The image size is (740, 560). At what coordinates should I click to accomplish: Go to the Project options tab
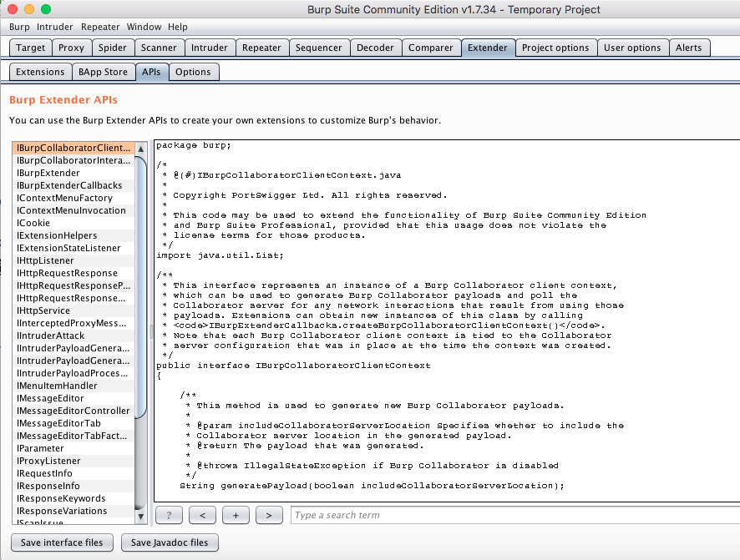point(555,48)
